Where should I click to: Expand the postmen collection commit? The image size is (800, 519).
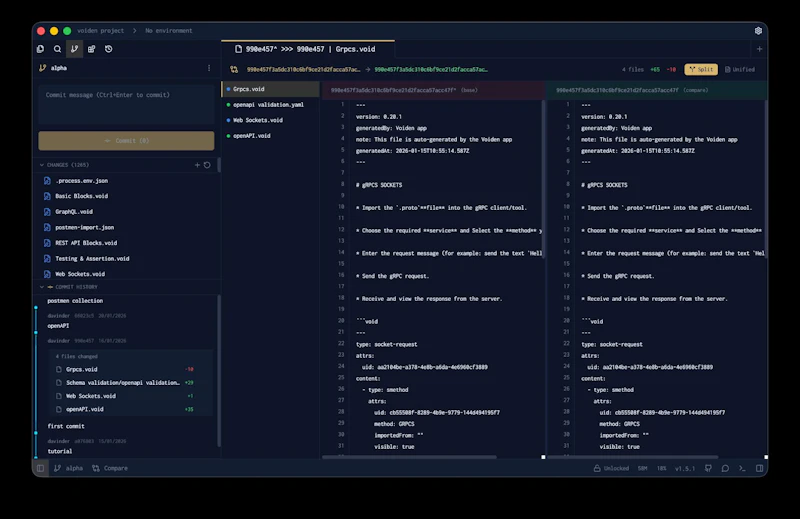75,301
